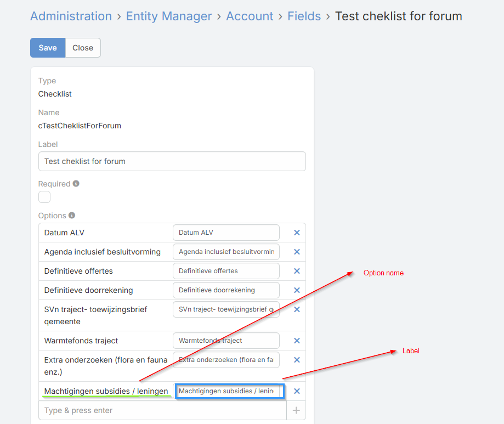This screenshot has width=504, height=424.
Task: Click the Close button
Action: 83,48
